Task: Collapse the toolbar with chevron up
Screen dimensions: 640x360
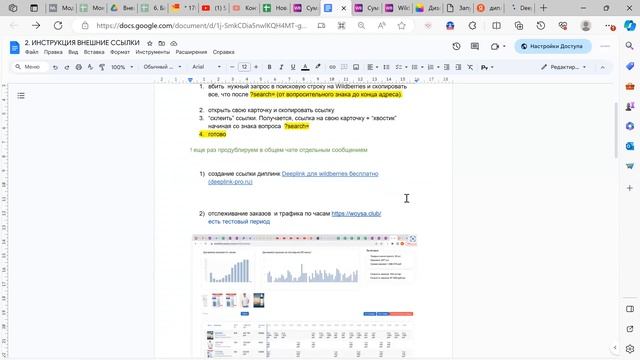Action: [602, 67]
